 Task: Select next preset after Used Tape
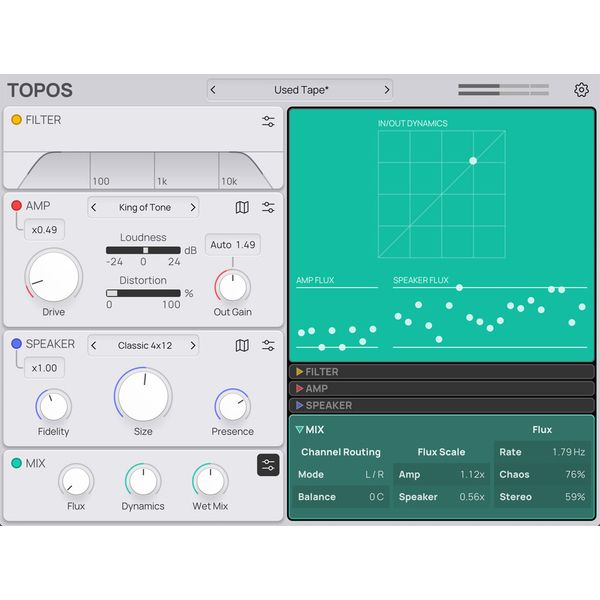(386, 90)
